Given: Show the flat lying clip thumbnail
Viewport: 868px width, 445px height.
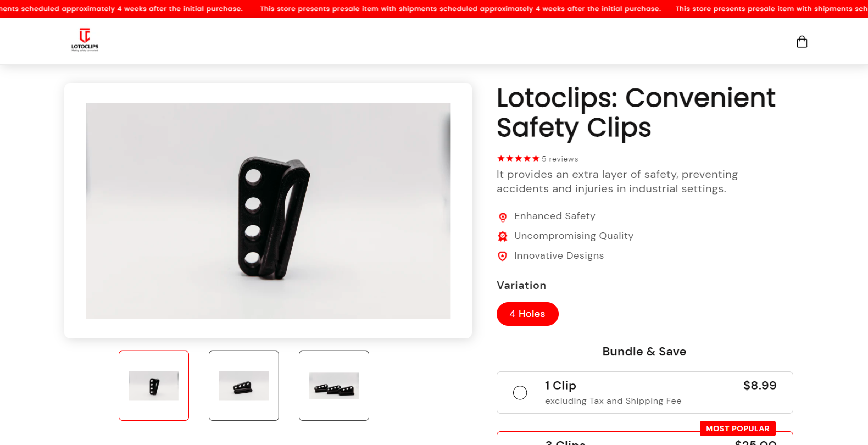Looking at the screenshot, I should click(244, 385).
